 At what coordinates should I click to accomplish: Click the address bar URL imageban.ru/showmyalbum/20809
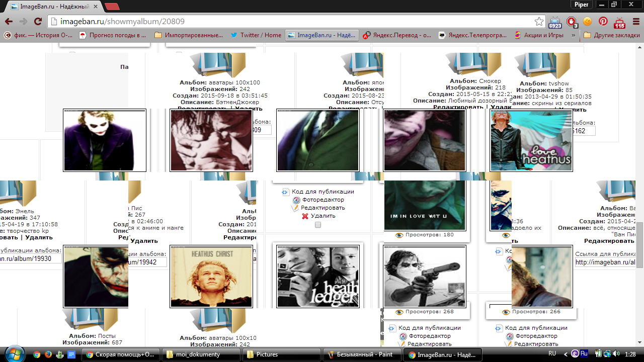(x=122, y=22)
